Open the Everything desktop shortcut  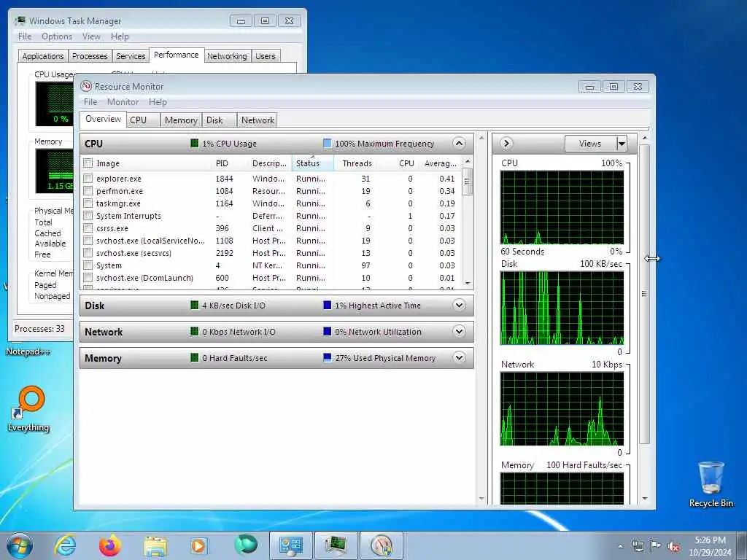click(28, 408)
